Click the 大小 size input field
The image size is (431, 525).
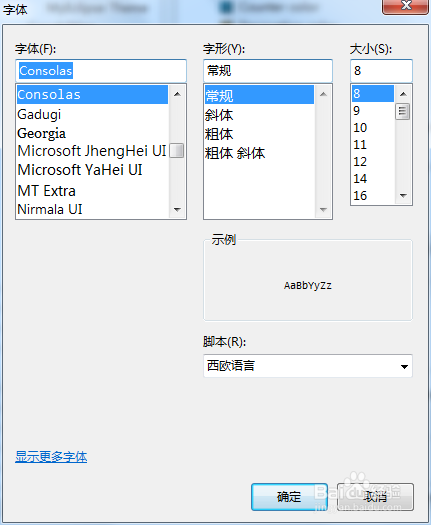point(381,71)
